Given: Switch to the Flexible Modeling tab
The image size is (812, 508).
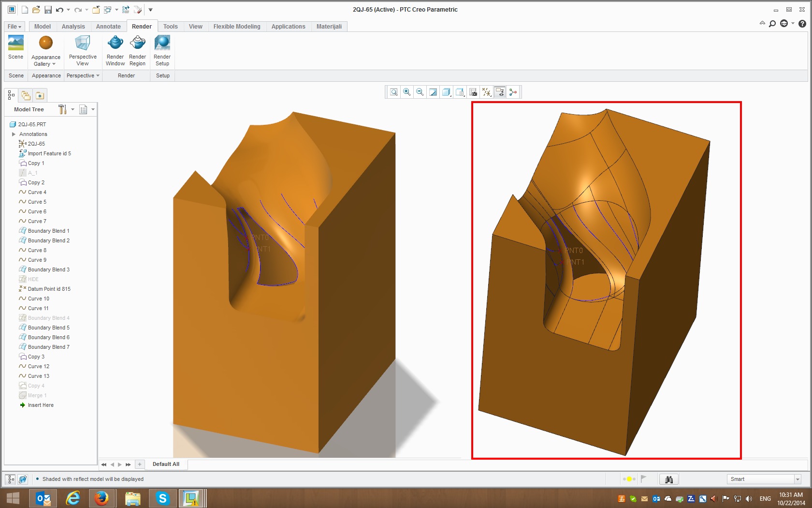Looking at the screenshot, I should [x=237, y=27].
